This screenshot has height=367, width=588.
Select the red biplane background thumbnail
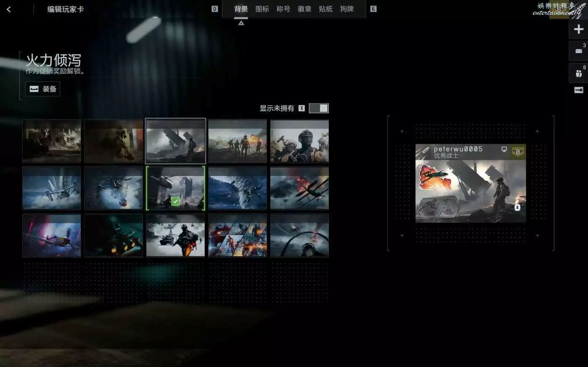pyautogui.click(x=299, y=188)
